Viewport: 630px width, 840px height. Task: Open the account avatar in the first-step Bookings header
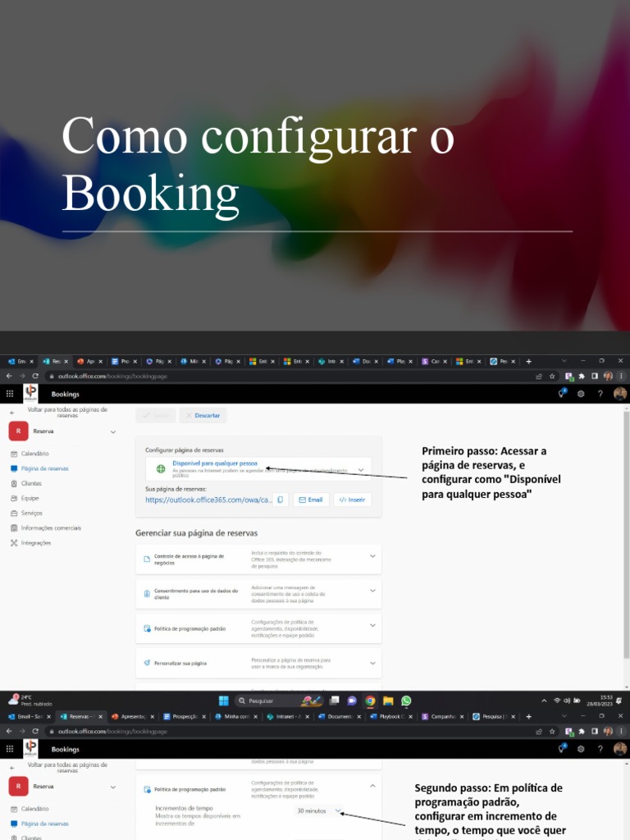point(620,394)
